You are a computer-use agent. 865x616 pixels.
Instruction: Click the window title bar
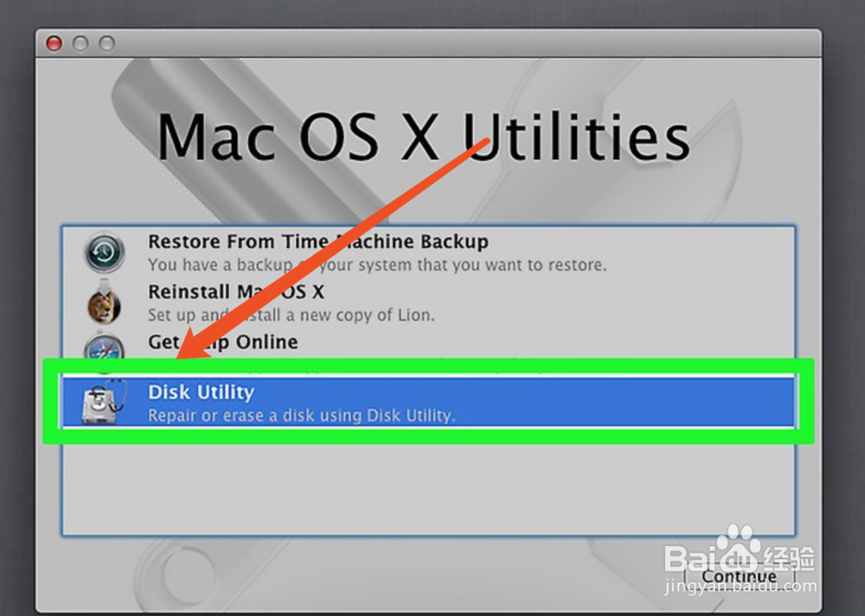click(428, 43)
